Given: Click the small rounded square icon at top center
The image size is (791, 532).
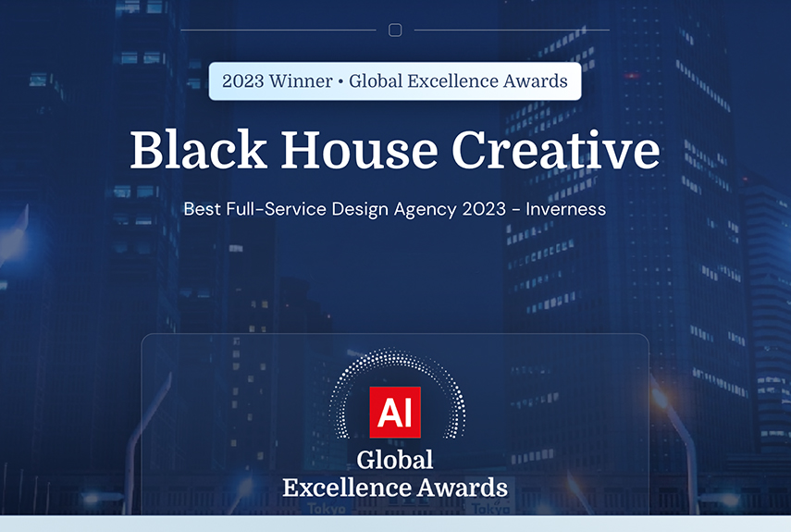Looking at the screenshot, I should point(395,31).
